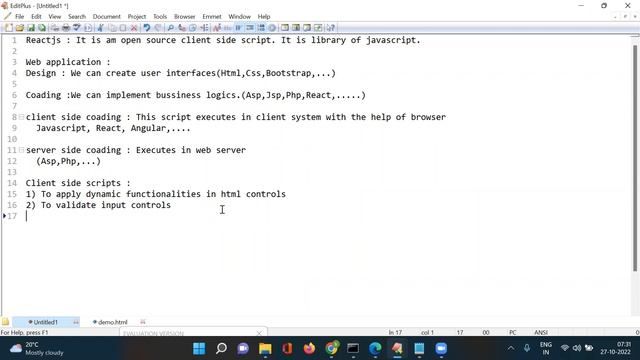Click 'To validate input controls' on line 16

[106, 205]
